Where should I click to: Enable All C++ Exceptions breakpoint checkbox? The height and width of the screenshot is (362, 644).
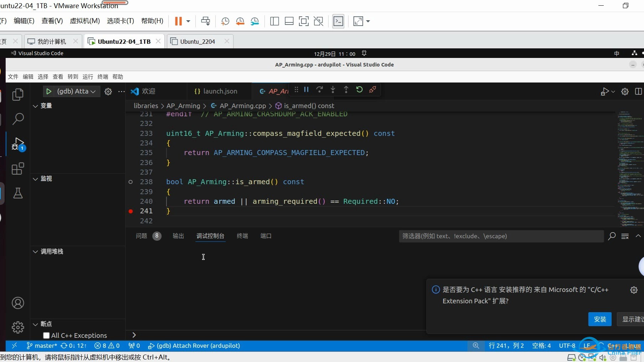pos(46,335)
